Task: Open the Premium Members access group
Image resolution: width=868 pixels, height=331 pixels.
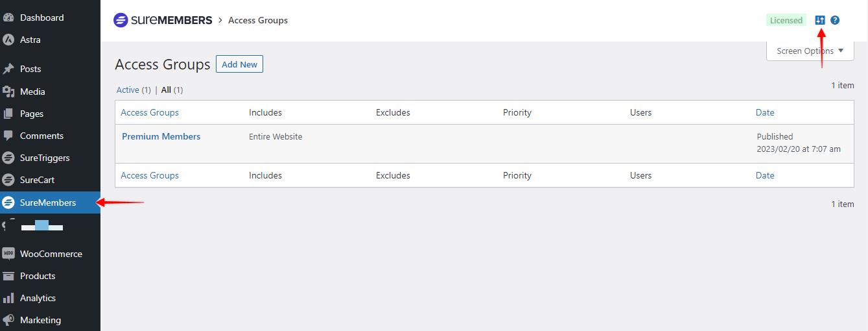Action: tap(161, 136)
